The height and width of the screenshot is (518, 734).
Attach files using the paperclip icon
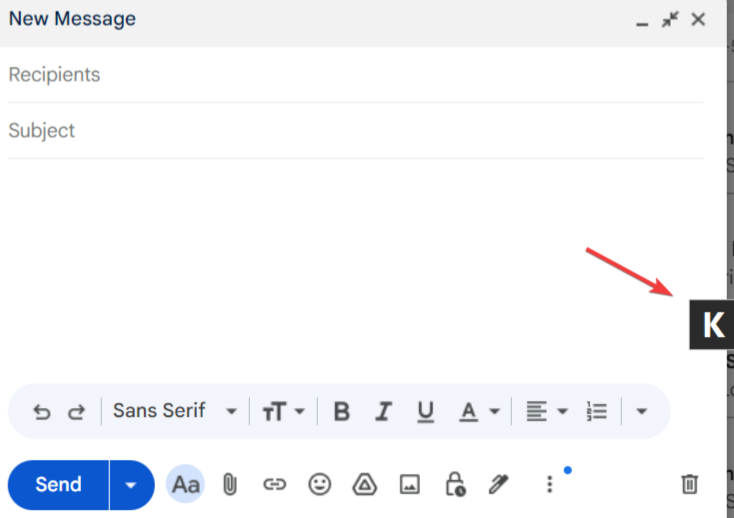(229, 485)
